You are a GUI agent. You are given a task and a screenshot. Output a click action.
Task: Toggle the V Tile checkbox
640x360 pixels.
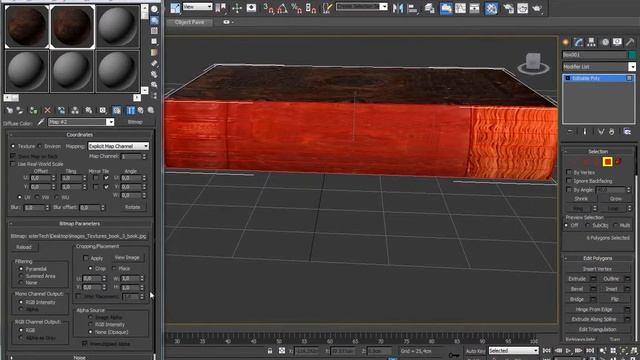pos(106,187)
